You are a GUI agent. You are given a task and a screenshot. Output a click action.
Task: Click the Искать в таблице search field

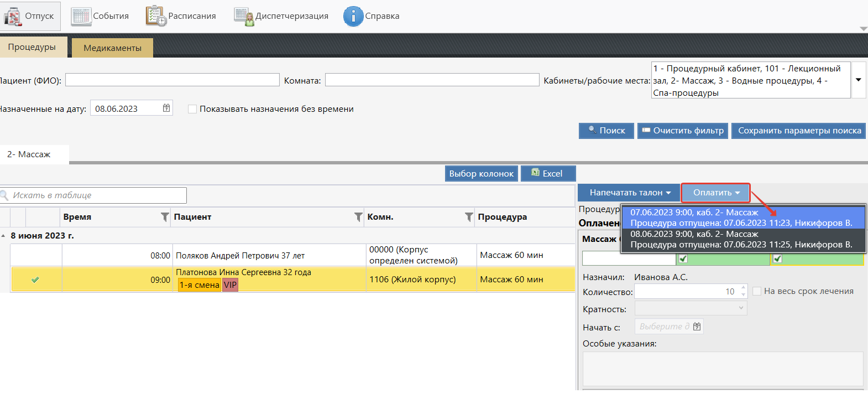pyautogui.click(x=97, y=195)
